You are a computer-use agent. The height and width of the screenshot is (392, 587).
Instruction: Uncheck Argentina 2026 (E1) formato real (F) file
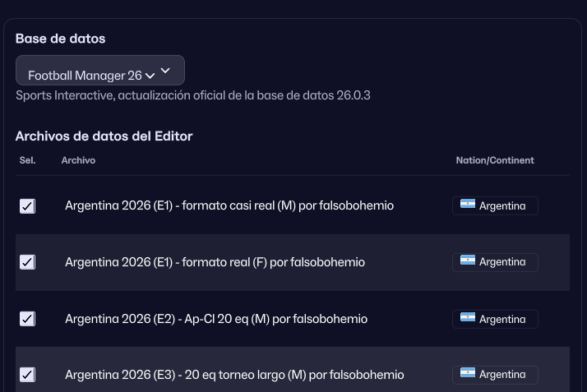pos(27,262)
